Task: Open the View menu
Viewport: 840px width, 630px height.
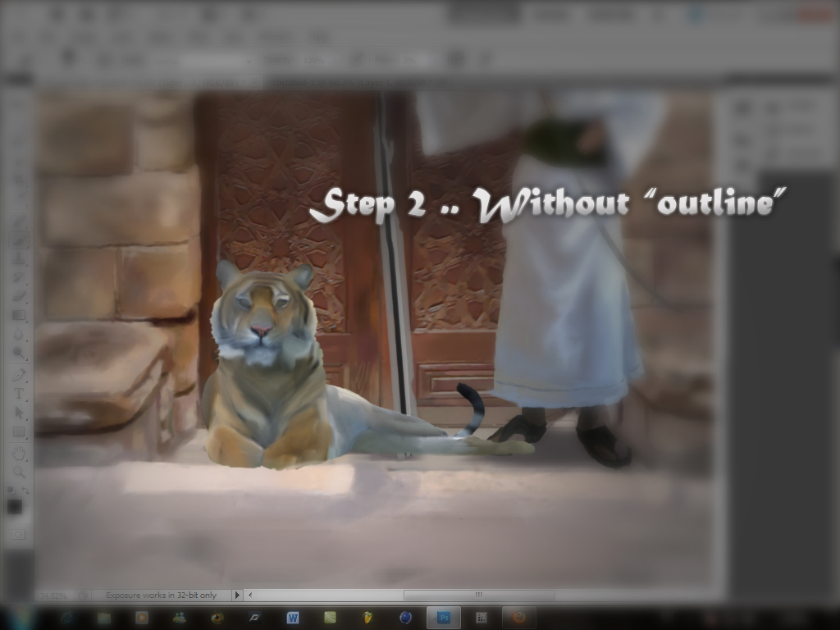Action: [x=233, y=38]
